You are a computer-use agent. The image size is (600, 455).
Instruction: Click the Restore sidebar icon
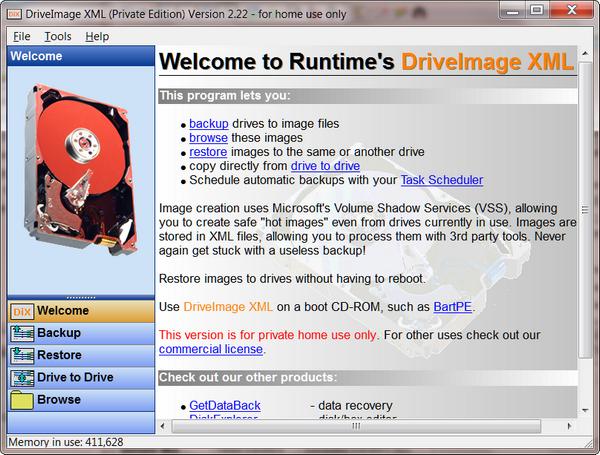tap(21, 356)
